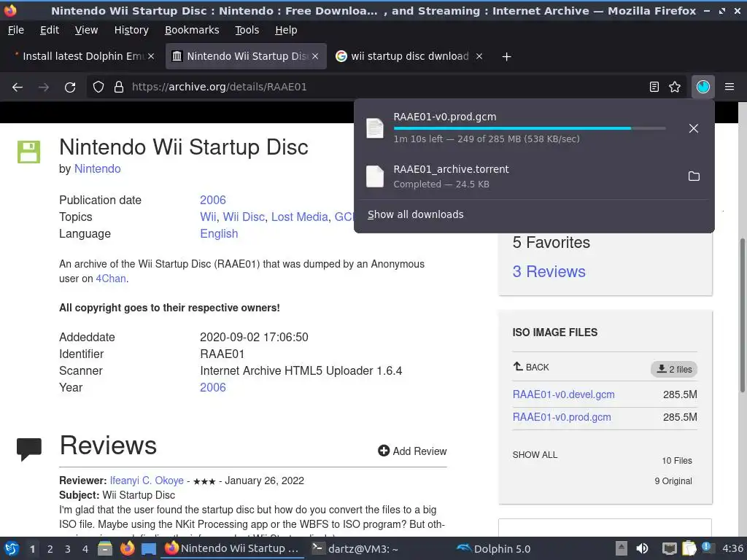Click the site security padlock icon

pos(119,87)
